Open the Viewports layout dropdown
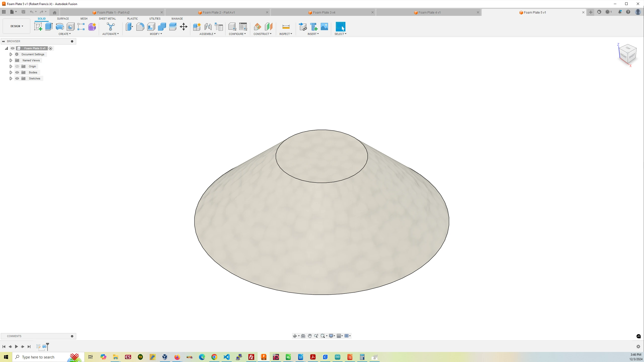 pos(348,336)
